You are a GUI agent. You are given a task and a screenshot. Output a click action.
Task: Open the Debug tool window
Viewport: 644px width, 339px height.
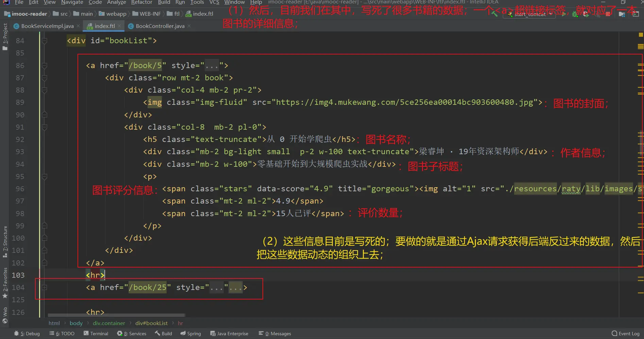(27, 334)
